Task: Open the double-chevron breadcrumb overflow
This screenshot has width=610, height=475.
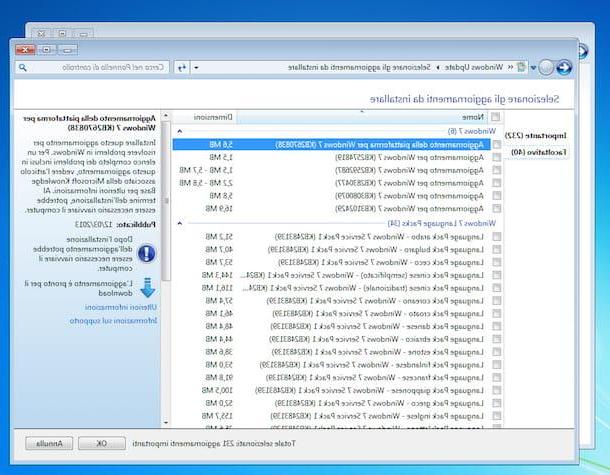Action: pyautogui.click(x=510, y=67)
